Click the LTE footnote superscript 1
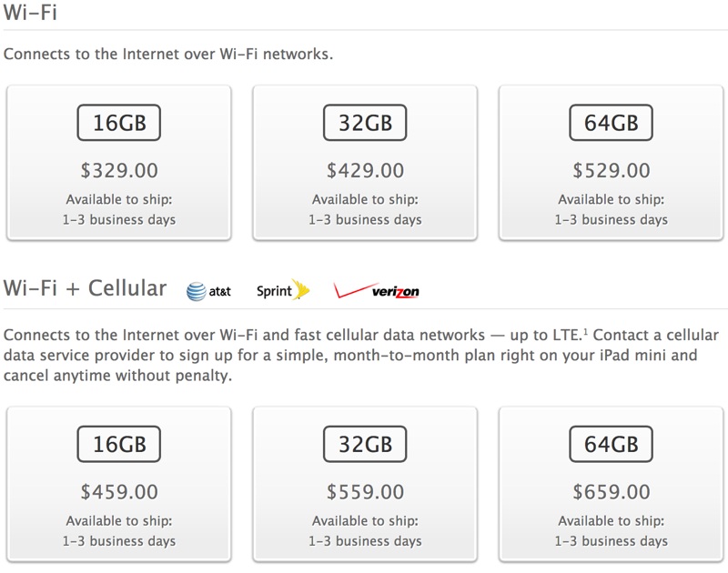 (x=585, y=331)
